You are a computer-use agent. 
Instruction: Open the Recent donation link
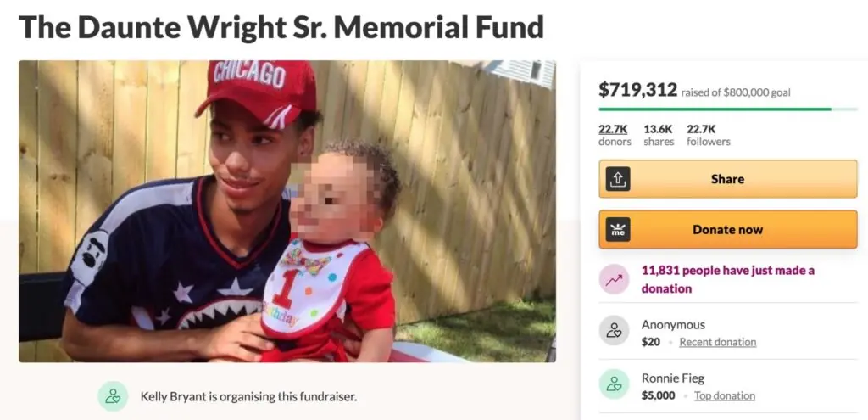tap(717, 342)
